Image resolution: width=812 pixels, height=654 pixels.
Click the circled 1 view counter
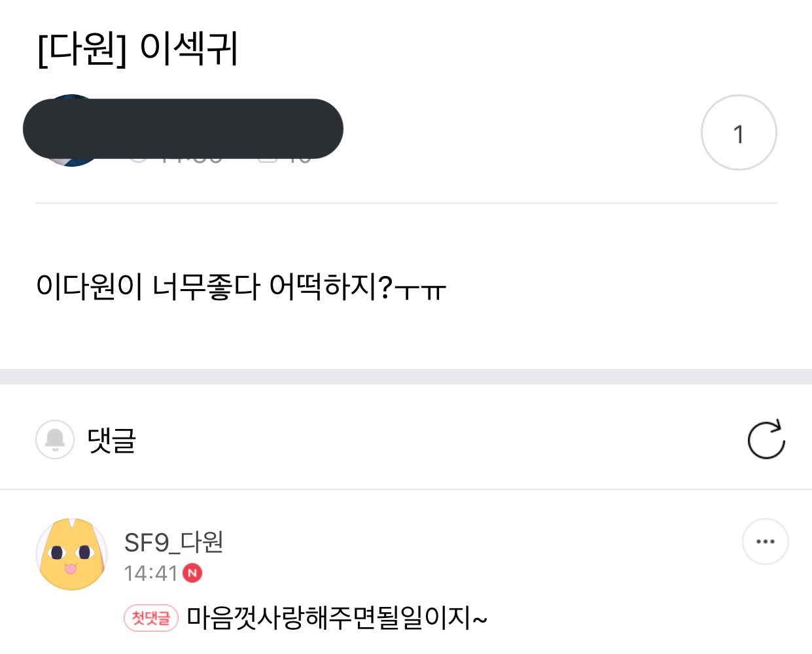point(739,133)
